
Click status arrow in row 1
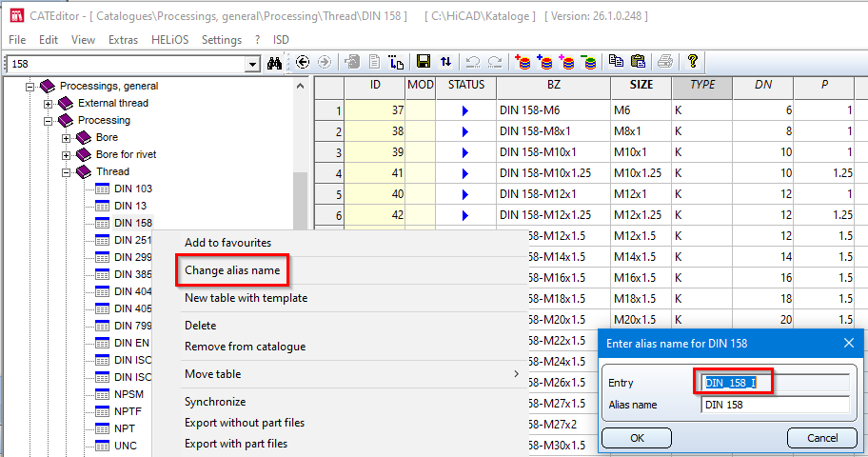tap(465, 110)
